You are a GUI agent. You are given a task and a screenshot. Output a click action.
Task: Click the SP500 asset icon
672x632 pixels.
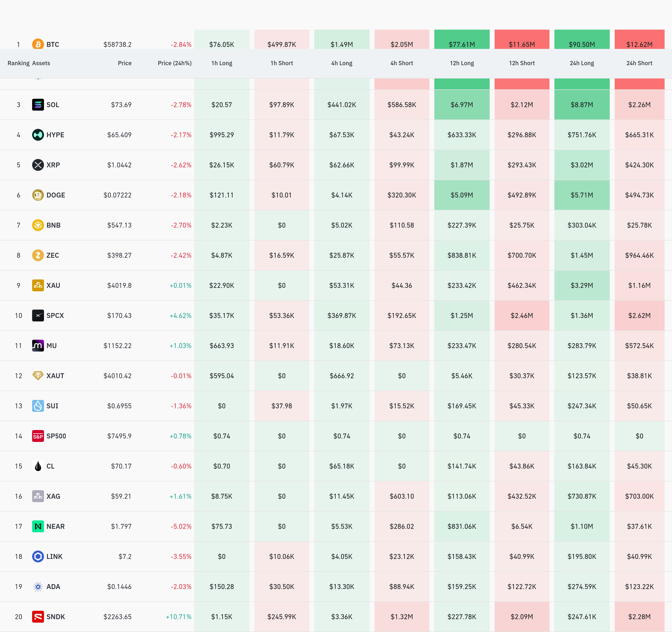point(38,436)
